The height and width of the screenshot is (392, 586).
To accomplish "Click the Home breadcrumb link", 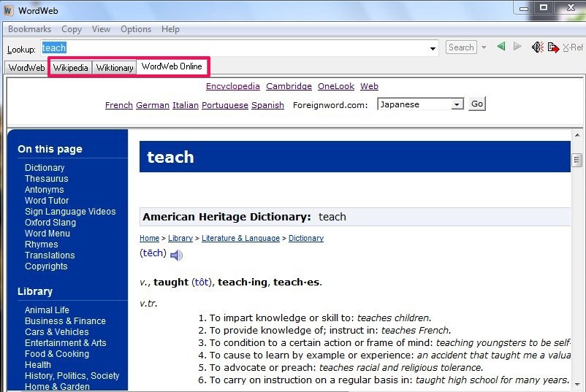I will click(x=149, y=238).
